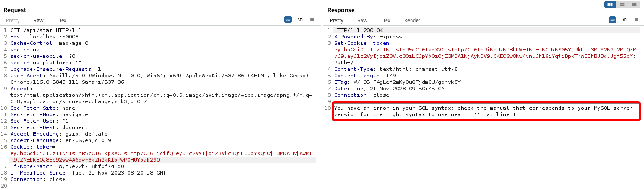Click the 'Host: localhost:50003' header line
644x190 pixels.
(45, 37)
